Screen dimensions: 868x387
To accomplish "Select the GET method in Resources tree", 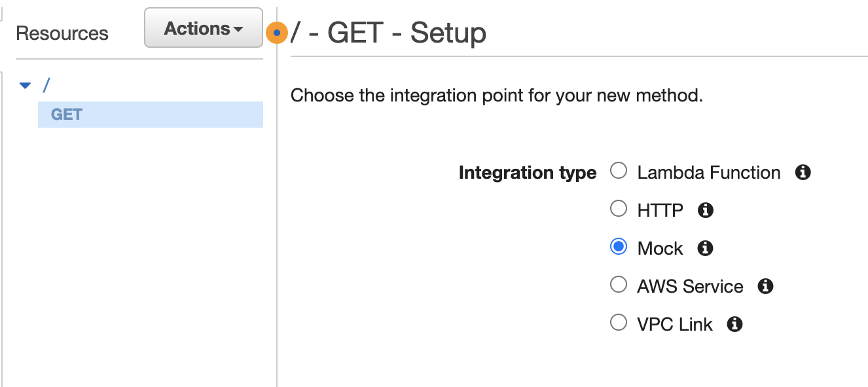I will (x=65, y=114).
